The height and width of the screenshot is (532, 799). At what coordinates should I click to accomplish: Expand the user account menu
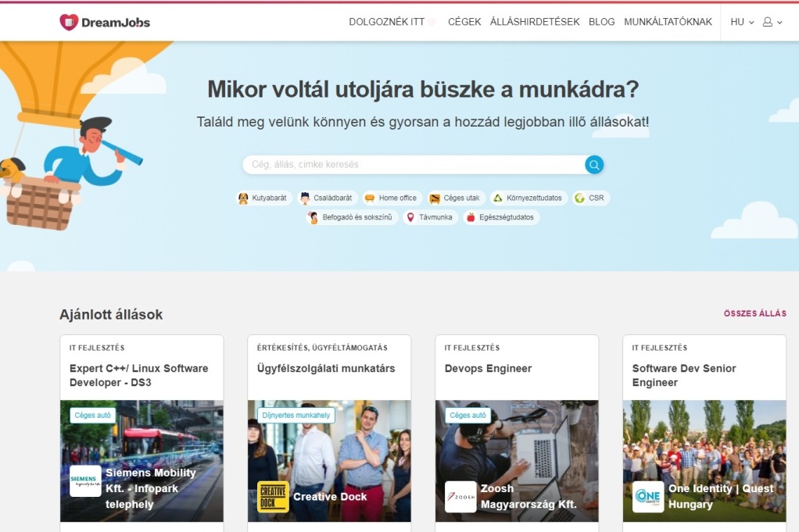click(x=772, y=22)
